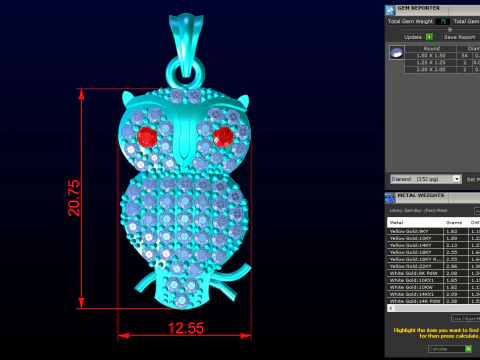Select the Yellow Gold:9KY row
Screen dimensions: 480x360
[x=433, y=231]
